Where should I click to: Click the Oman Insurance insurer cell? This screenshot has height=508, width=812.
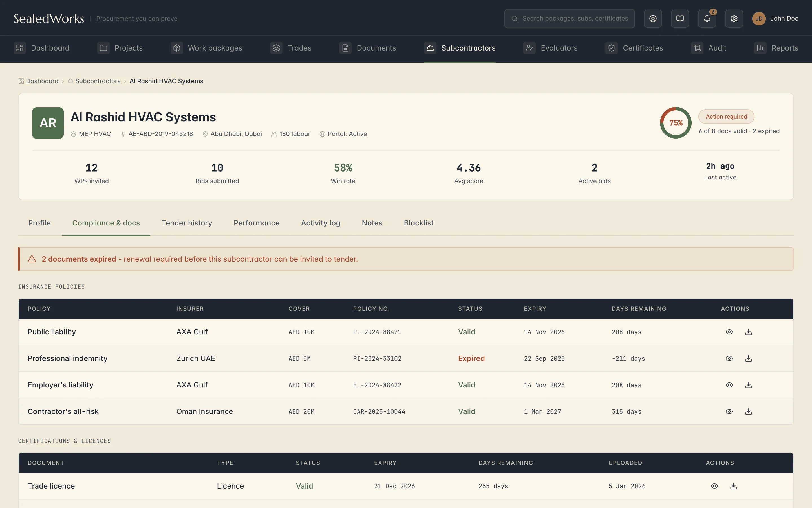(x=204, y=411)
